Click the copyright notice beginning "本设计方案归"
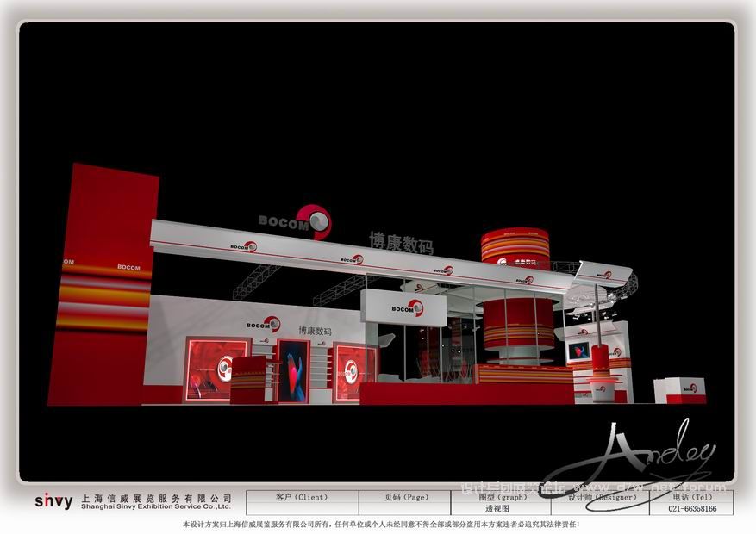 click(381, 524)
